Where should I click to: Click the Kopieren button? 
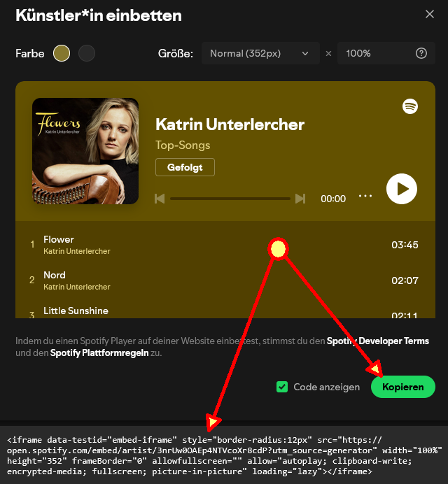pos(403,387)
